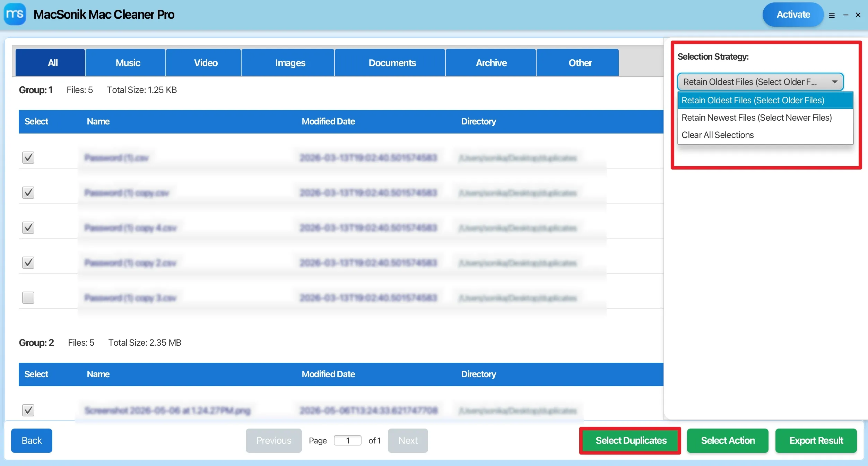Screen dimensions: 868x466
Task: Click the 'Total Size: 2.35 MB' text
Action: (145, 343)
